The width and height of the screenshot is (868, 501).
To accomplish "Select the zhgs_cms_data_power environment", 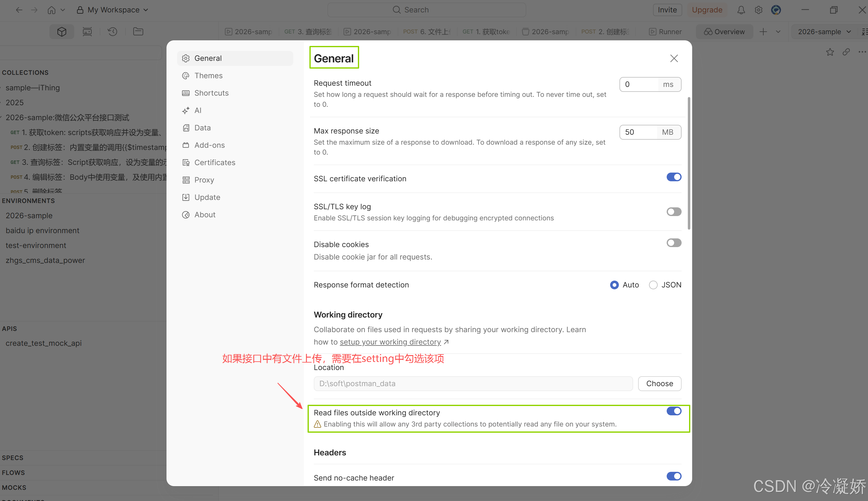I will pyautogui.click(x=45, y=260).
